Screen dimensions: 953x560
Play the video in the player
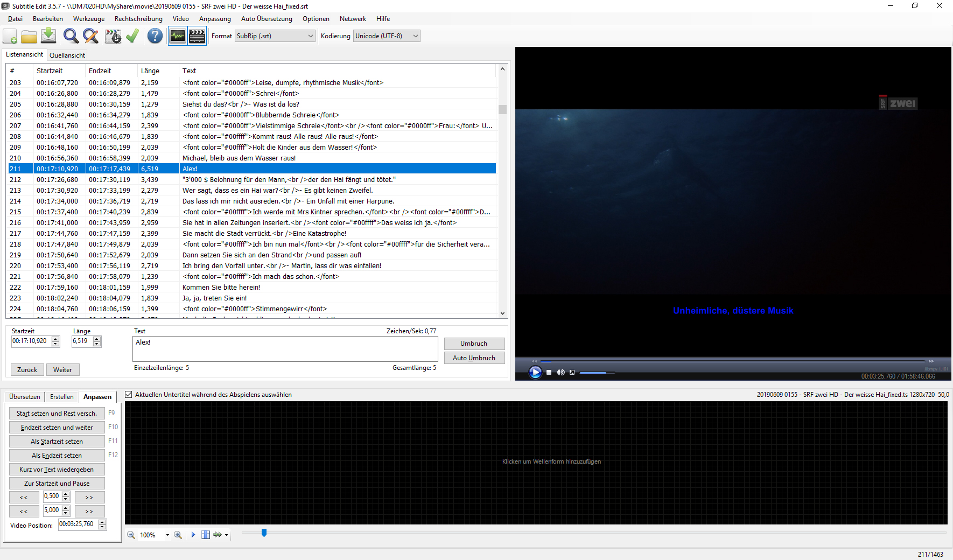click(535, 372)
